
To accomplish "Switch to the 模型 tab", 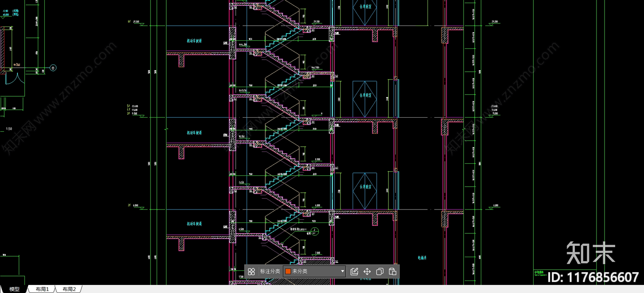I will (14, 289).
